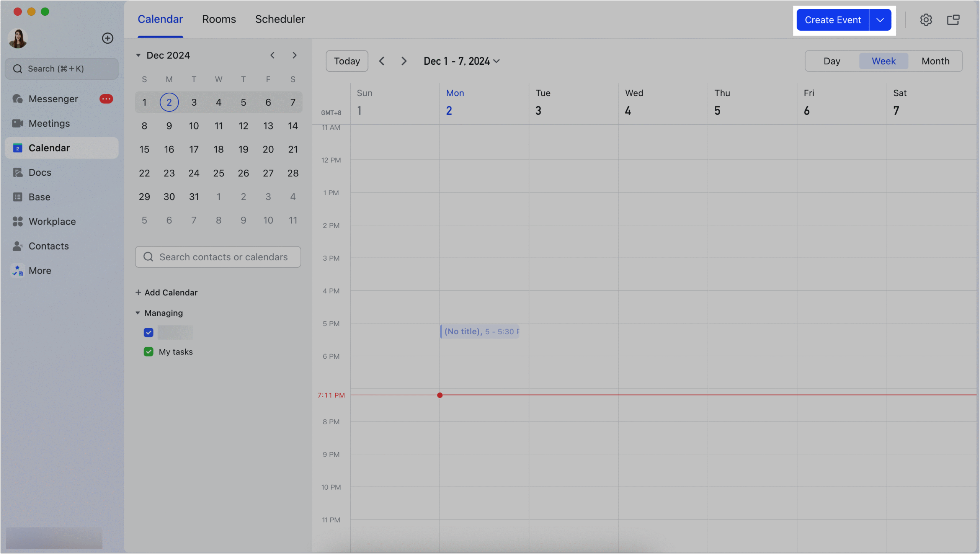Open the Dec 1 - 7, 2024 date picker
Screen dimensions: 980x554
point(462,61)
